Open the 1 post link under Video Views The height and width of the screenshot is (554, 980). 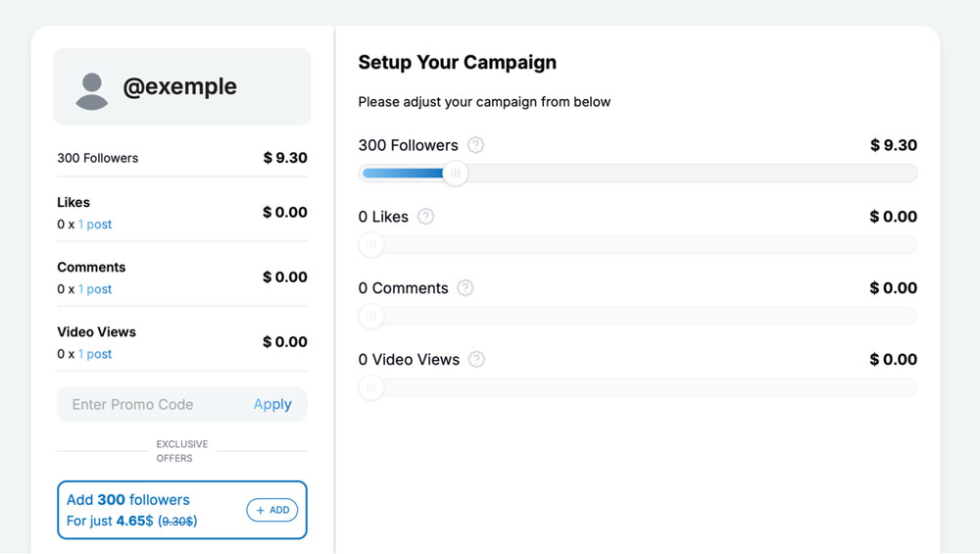(95, 354)
